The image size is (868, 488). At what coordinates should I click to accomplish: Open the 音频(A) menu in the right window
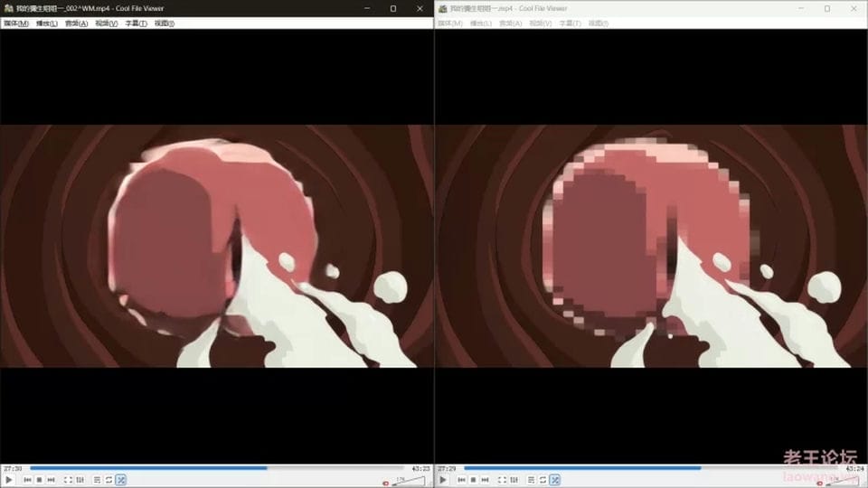[510, 23]
